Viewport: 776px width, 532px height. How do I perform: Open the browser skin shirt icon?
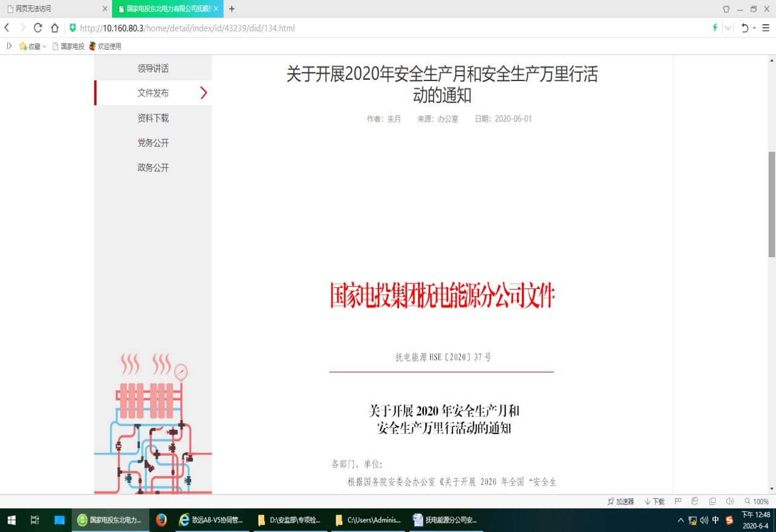click(726, 9)
